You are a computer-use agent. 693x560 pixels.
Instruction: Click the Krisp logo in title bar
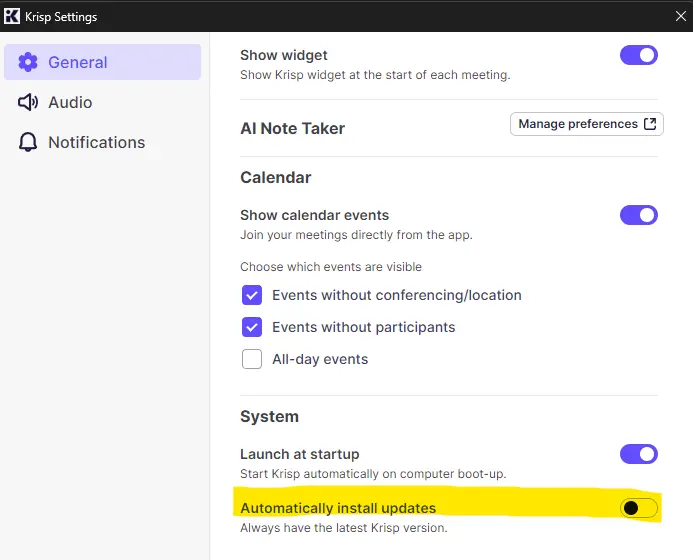(12, 16)
